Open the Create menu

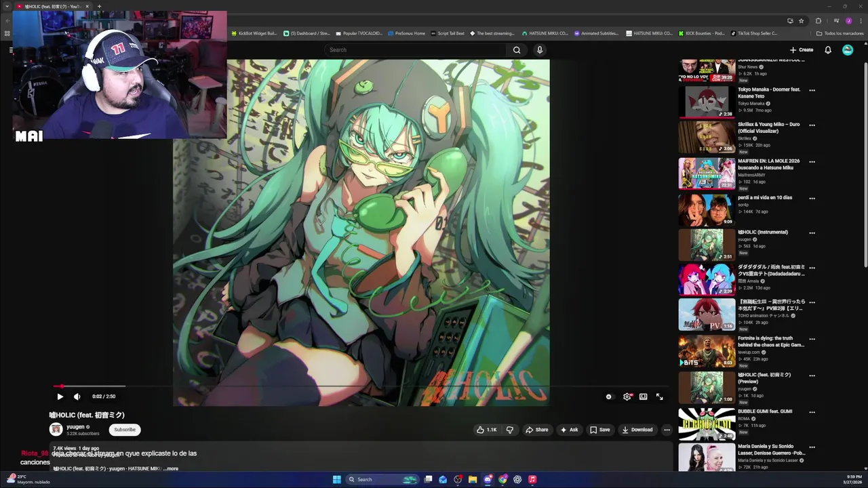tap(801, 49)
